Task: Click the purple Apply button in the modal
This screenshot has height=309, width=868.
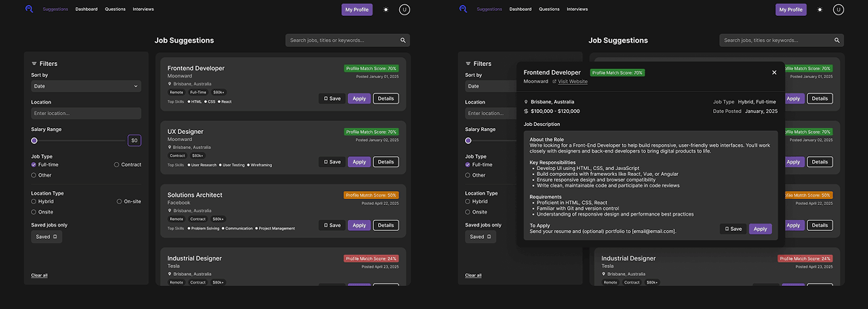Action: [760, 229]
